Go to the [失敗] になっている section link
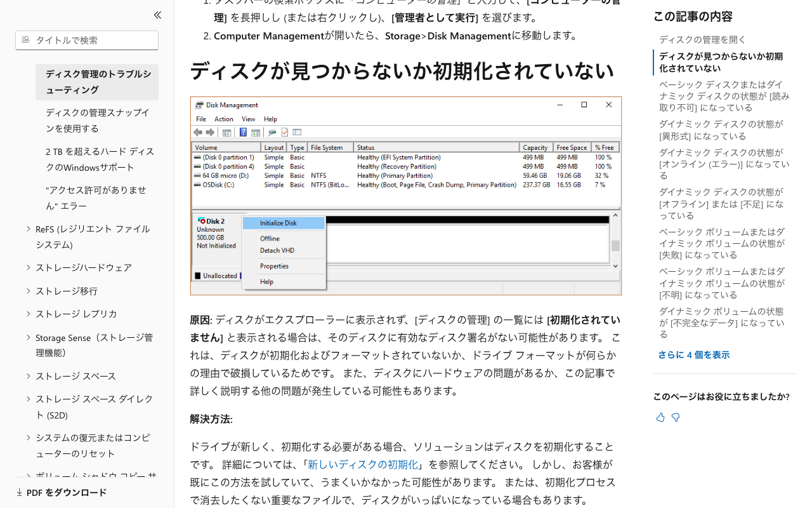 (722, 243)
